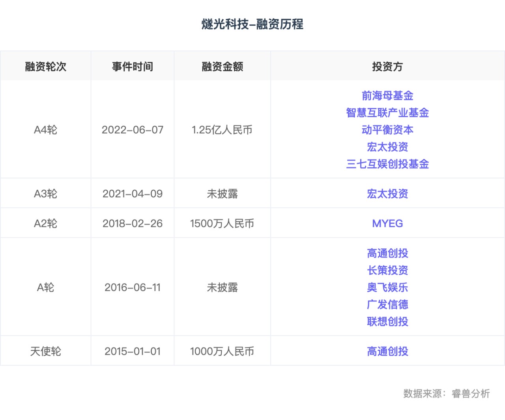Viewport: 505px width, 420px height.
Task: Click the MYEG investor link
Action: (x=387, y=223)
